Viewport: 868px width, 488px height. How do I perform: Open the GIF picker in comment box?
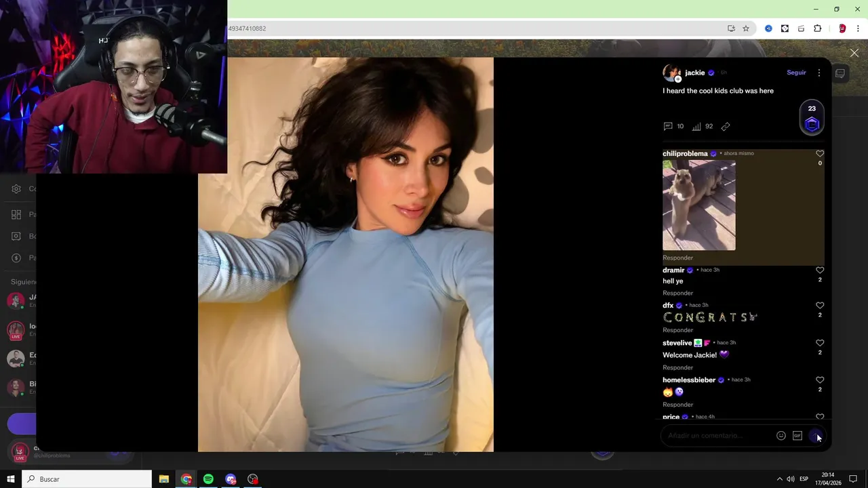(797, 436)
